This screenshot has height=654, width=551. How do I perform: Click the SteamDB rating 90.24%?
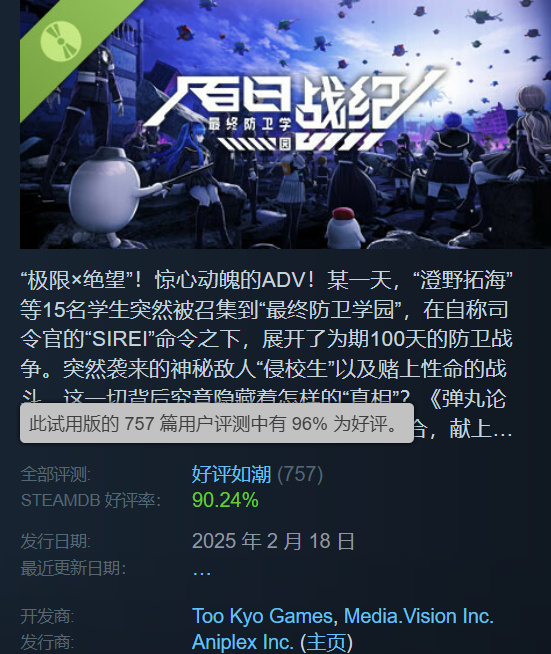coord(225,500)
